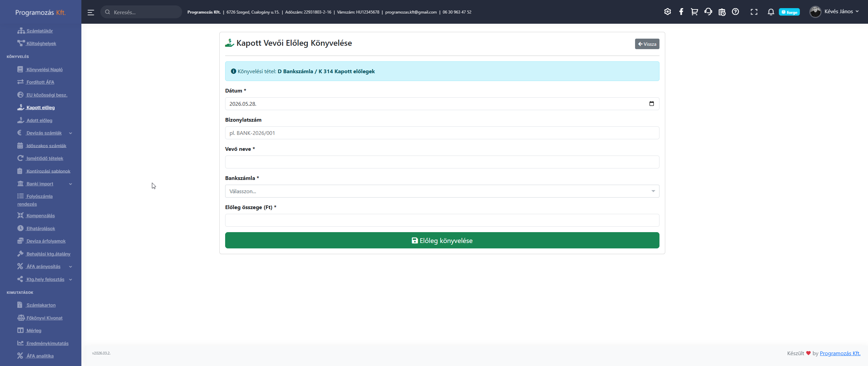Open Időszakos számlák in the sidebar
The width and height of the screenshot is (868, 366).
(x=42, y=146)
